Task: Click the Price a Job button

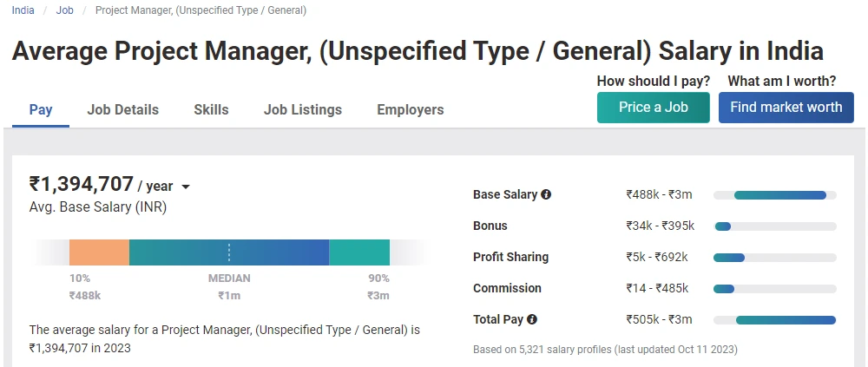Action: coord(654,108)
